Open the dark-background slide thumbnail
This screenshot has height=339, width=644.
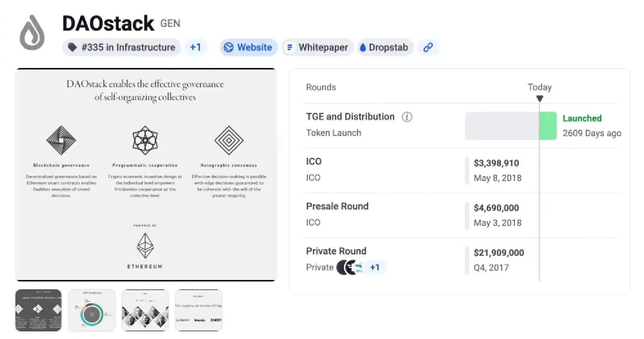tap(39, 310)
